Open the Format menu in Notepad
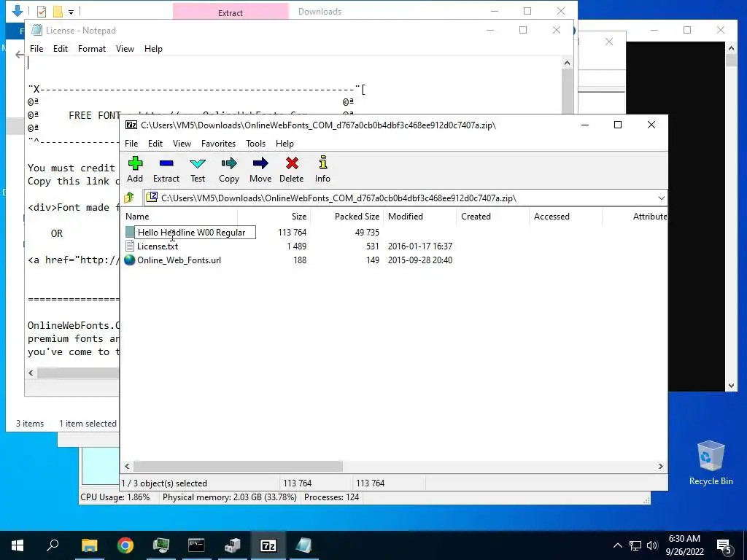This screenshot has width=747, height=560. click(91, 49)
